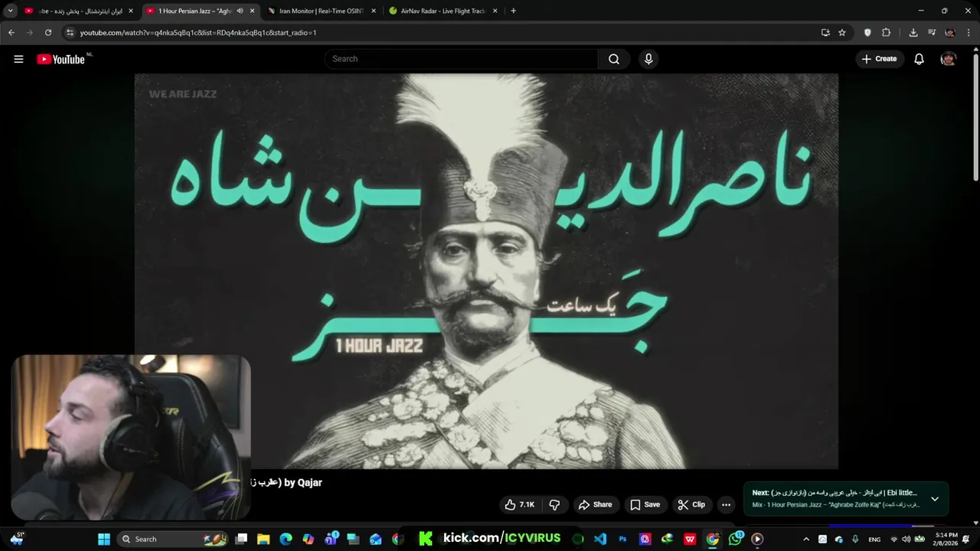Open the Windows Start menu
980x551 pixels.
coord(104,539)
